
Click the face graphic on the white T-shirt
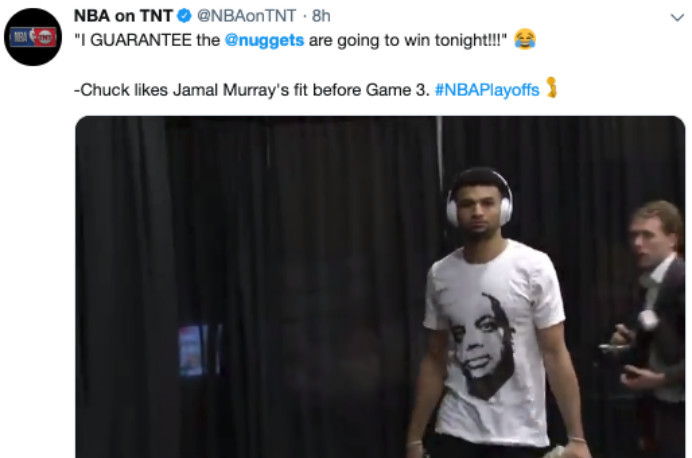click(x=482, y=346)
